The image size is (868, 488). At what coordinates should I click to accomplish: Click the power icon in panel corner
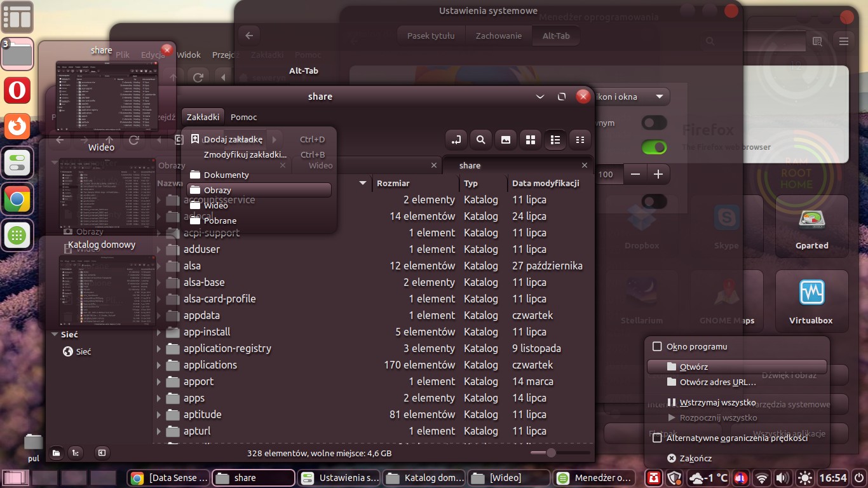859,477
